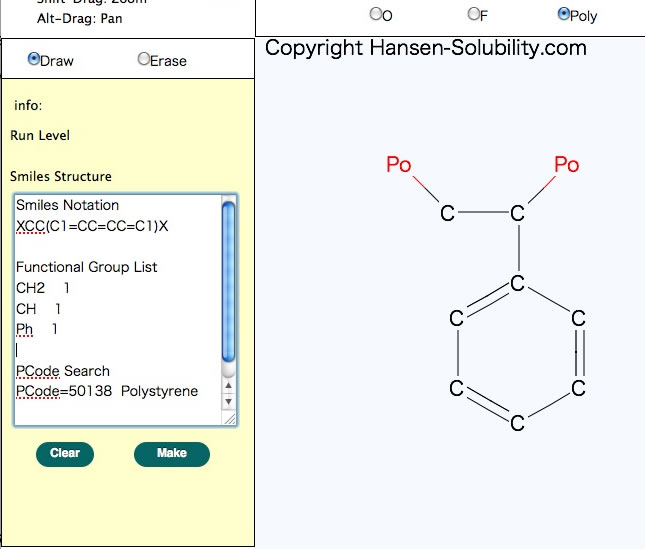Click the bottom carbon of benzene ring
This screenshot has width=645, height=549.
(517, 424)
